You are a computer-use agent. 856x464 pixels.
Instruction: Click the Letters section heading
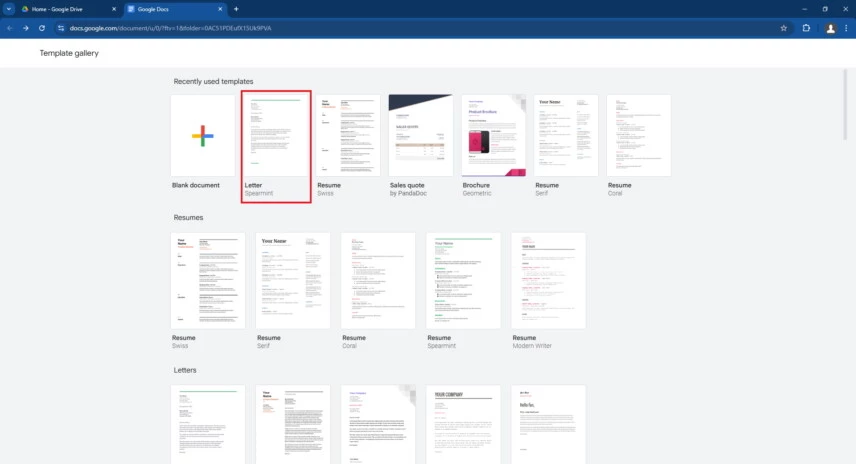point(185,370)
